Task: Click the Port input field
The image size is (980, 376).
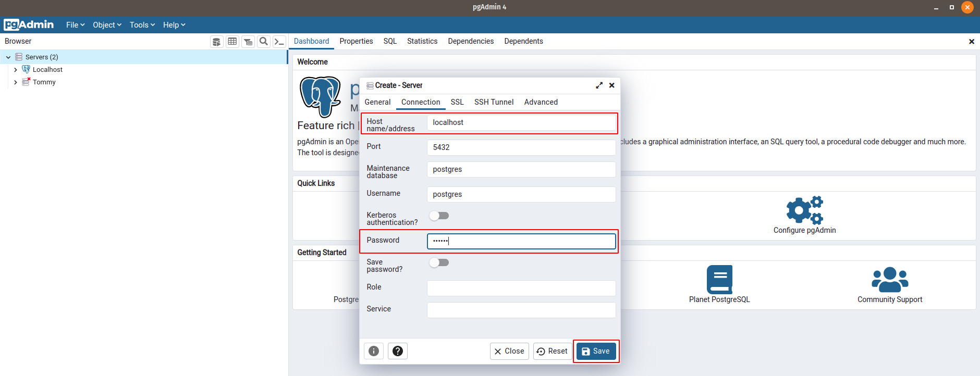Action: coord(521,147)
